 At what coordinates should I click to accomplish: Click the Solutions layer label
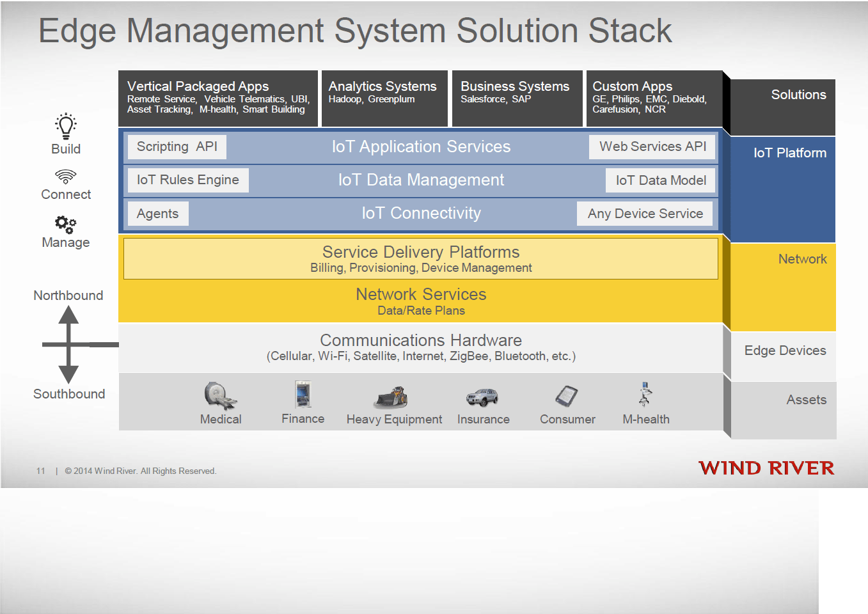(798, 95)
